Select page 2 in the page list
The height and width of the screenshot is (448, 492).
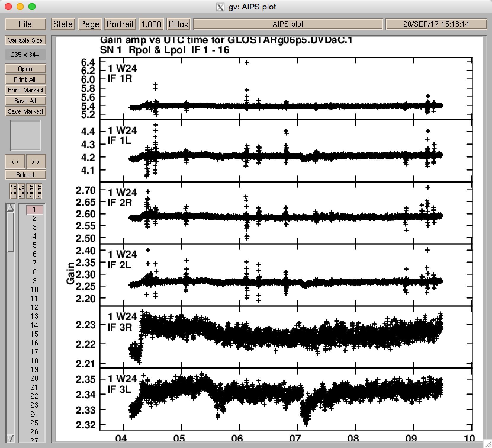tap(35, 218)
